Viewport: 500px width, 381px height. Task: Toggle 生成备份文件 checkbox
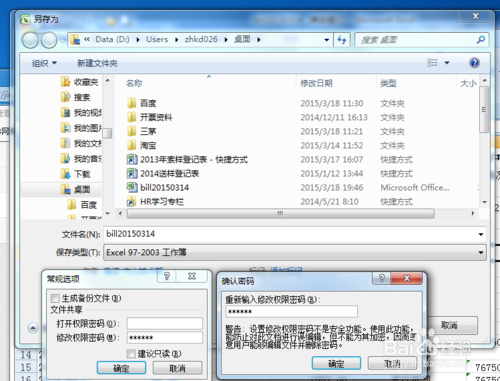[x=55, y=298]
